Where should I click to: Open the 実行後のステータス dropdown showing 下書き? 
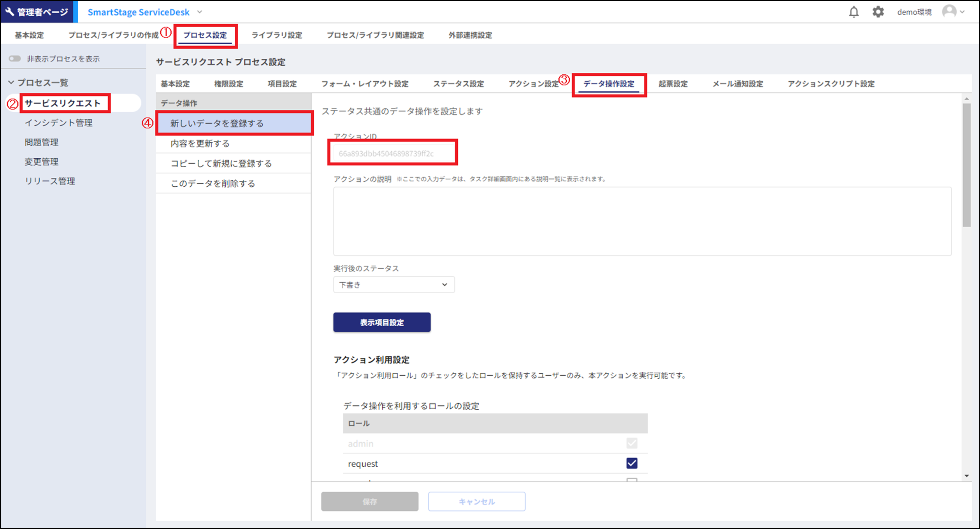tap(393, 284)
